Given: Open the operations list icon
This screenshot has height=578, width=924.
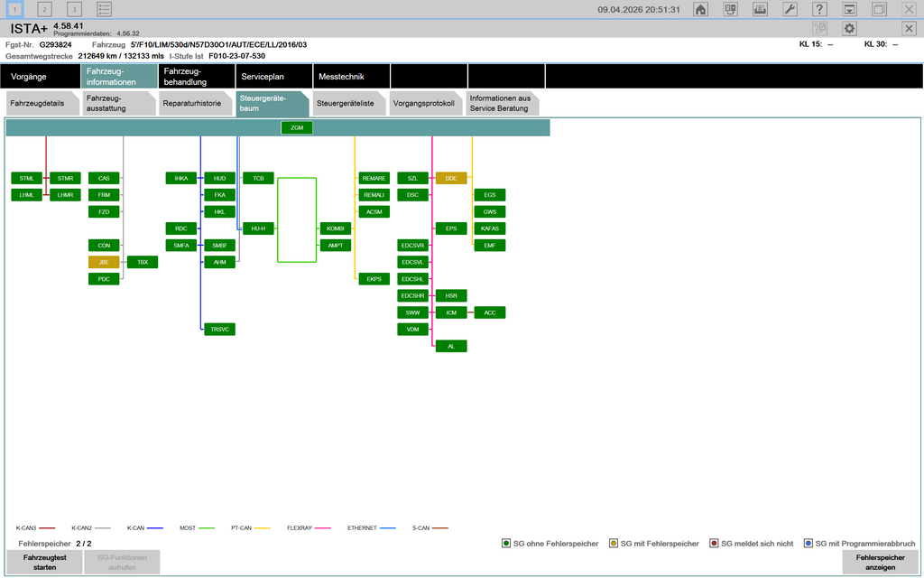Looking at the screenshot, I should tap(105, 9).
